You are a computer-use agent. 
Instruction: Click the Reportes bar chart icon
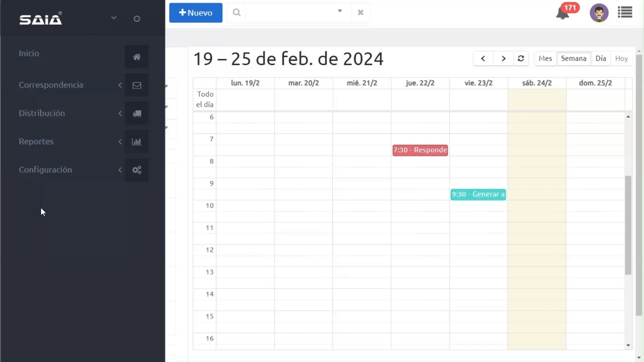(x=137, y=142)
